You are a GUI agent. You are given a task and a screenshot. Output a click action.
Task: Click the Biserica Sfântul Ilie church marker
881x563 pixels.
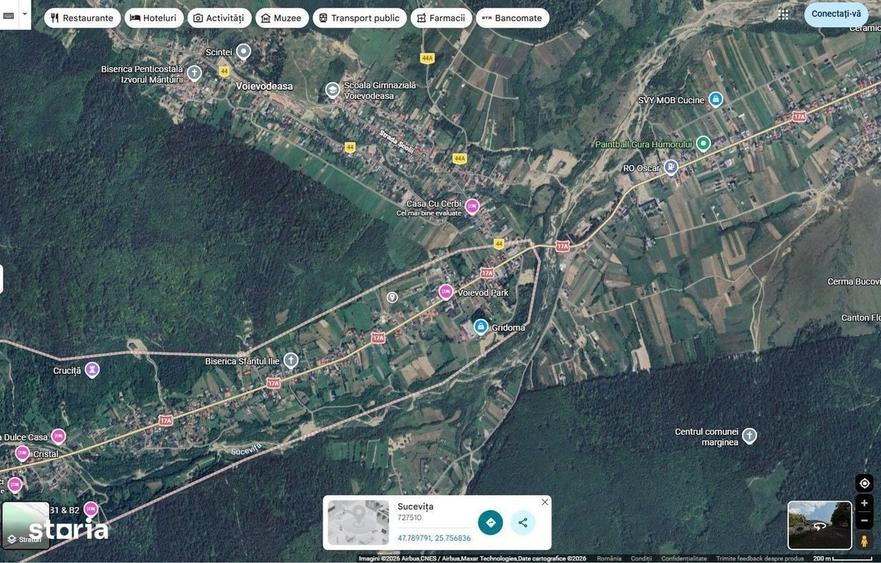[290, 360]
